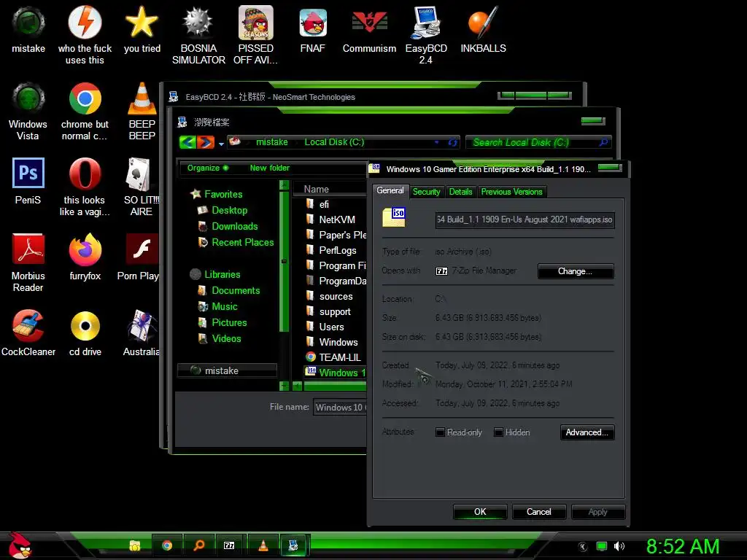Click the network monitor tray icon
The image size is (747, 560).
(x=602, y=546)
